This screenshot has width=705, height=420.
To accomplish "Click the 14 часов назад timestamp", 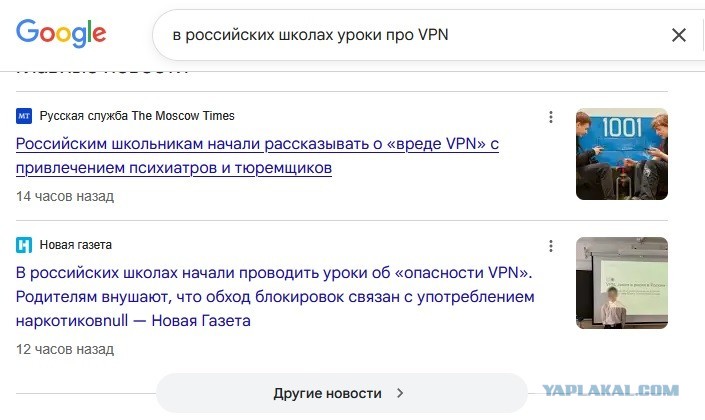I will click(65, 197).
